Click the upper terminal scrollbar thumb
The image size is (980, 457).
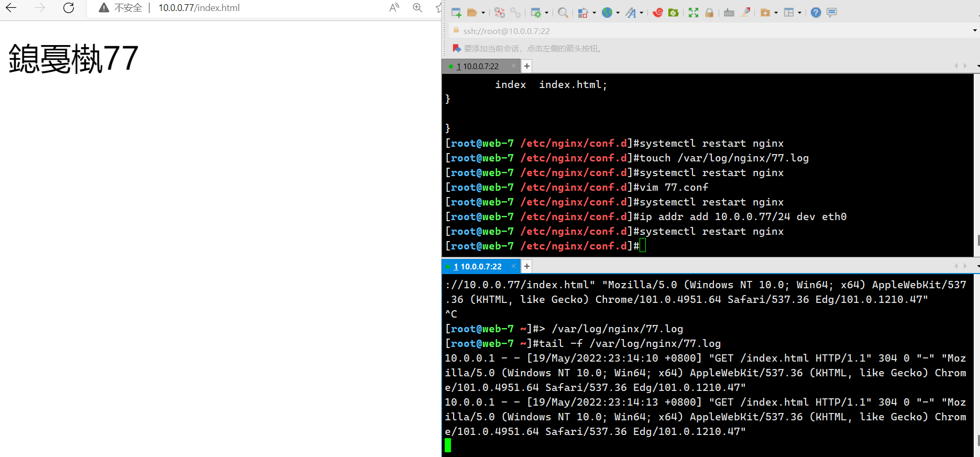pos(978,240)
